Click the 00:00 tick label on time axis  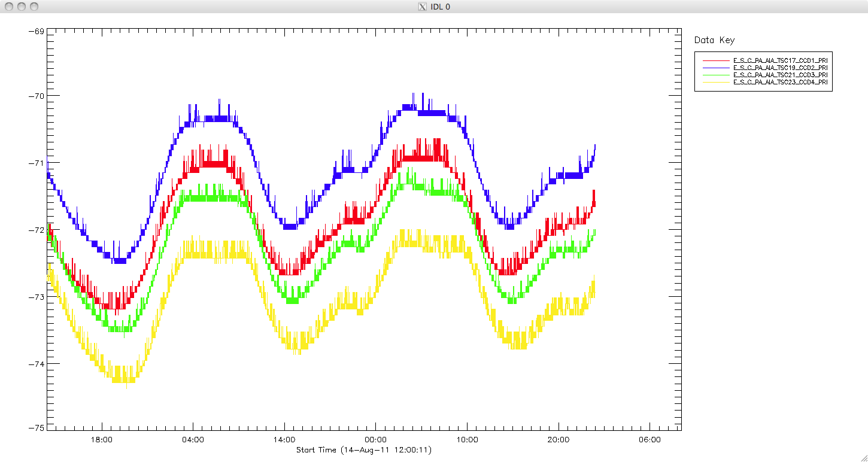375,440
